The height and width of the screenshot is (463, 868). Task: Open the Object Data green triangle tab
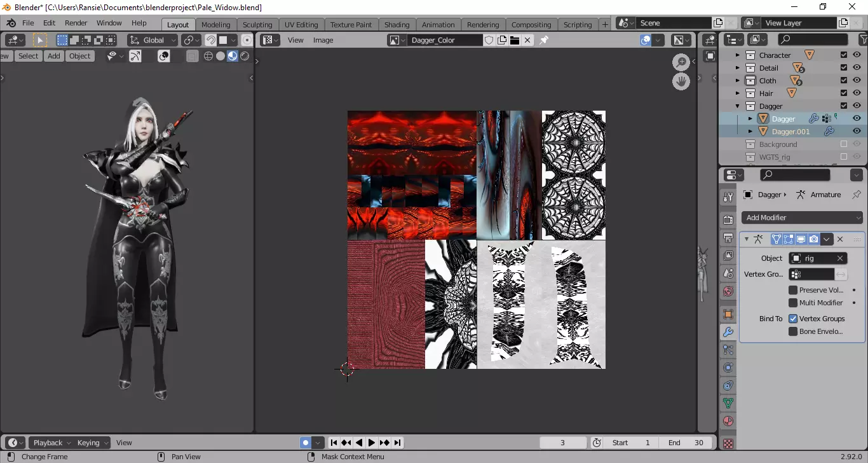click(728, 403)
